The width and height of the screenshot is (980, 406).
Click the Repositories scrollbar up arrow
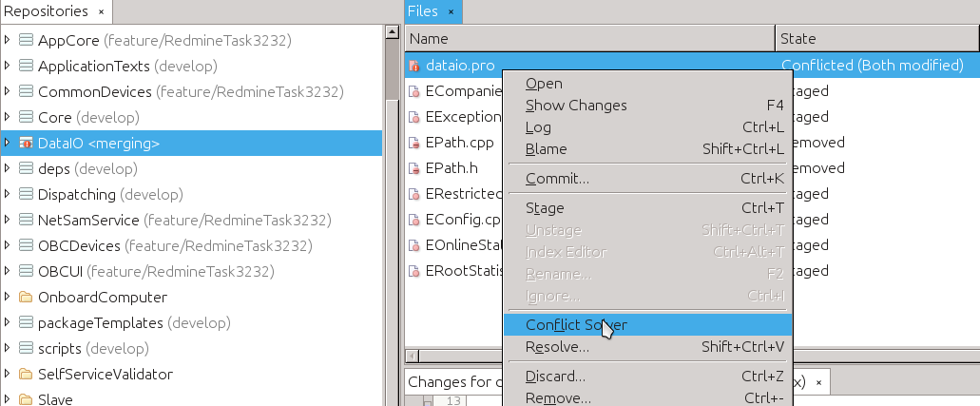(391, 33)
